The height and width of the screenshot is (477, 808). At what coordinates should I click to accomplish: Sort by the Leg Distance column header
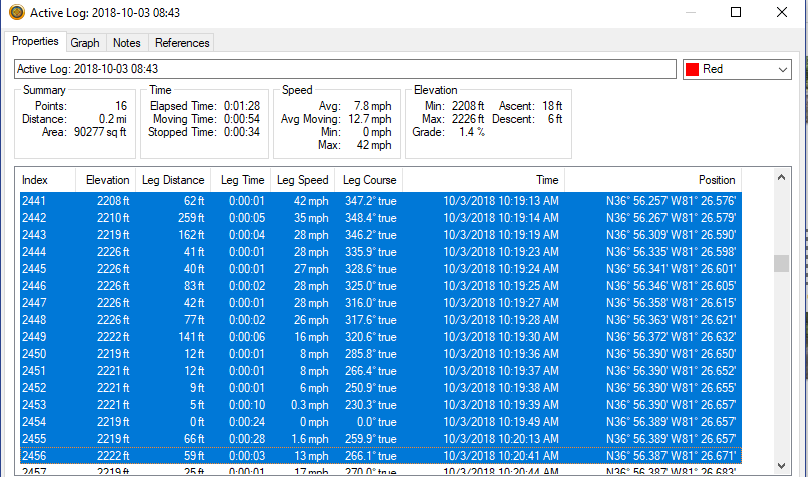(173, 180)
